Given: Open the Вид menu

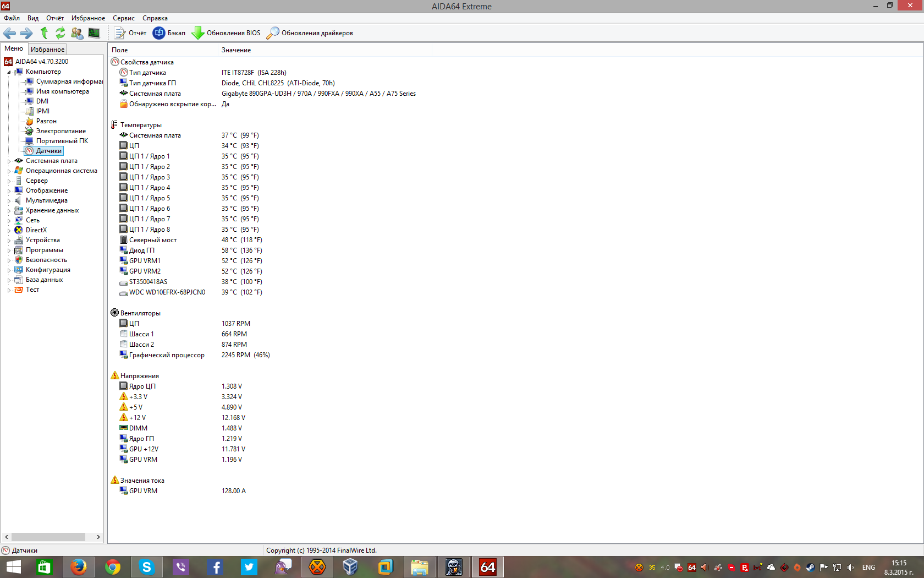Looking at the screenshot, I should point(33,18).
